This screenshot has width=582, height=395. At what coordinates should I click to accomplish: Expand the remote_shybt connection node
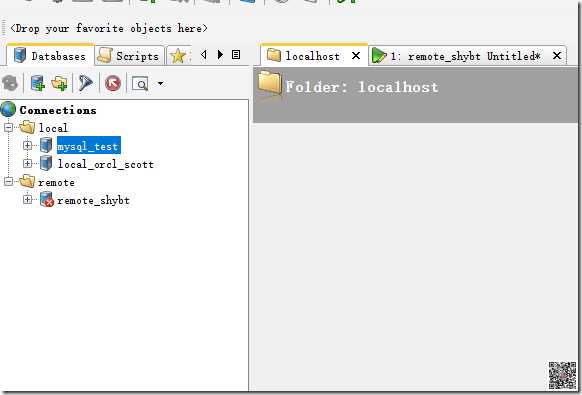point(27,200)
